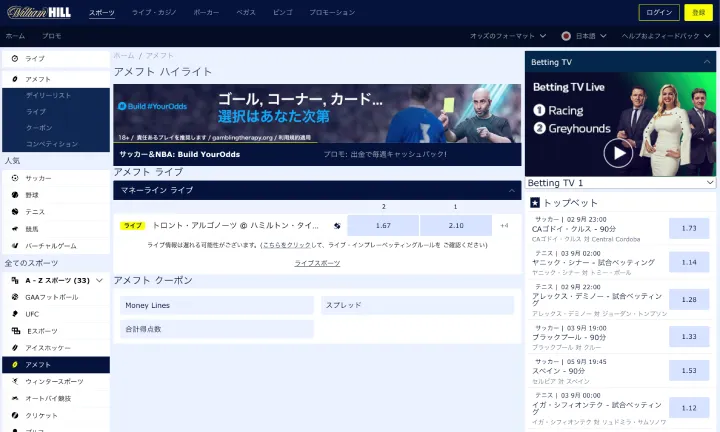Viewport: 720px width, 432px height.
Task: Add ブラックプール 1.33 top bet
Action: click(689, 337)
